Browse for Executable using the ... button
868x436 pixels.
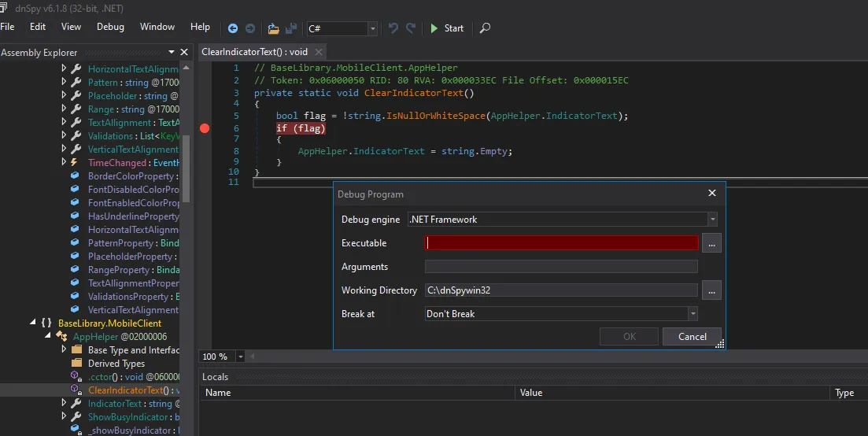(x=711, y=243)
